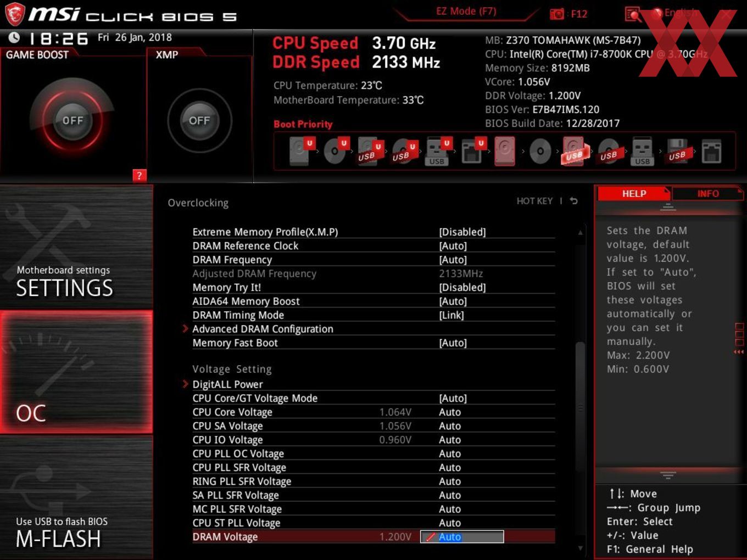Image resolution: width=747 pixels, height=560 pixels.
Task: Select the highlighted legacy USB hard disk icon
Action: (x=574, y=151)
